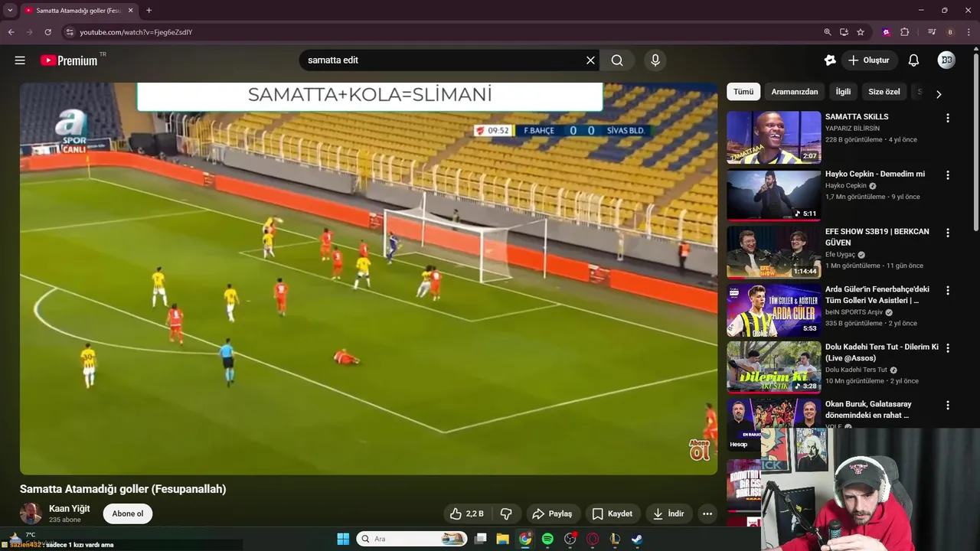Open the Arda Güler goals thumbnail

pyautogui.click(x=773, y=310)
